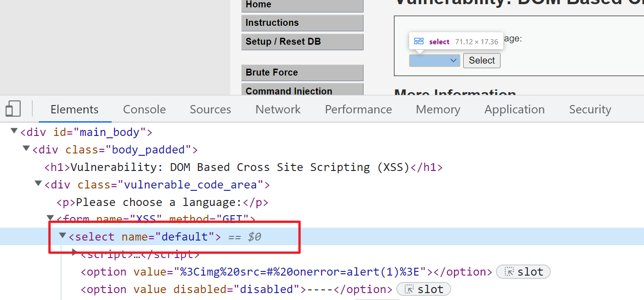Switch to the Memory tab
Screen dimensions: 644x300
(x=438, y=109)
